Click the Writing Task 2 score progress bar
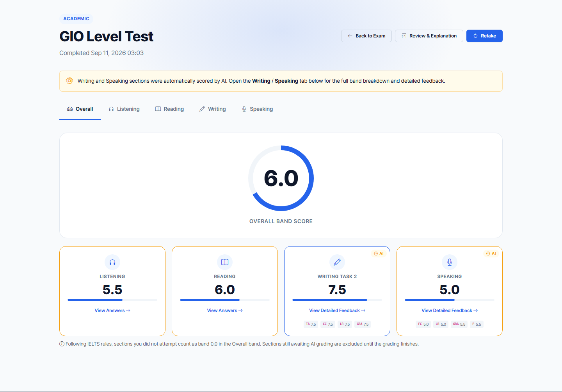 [337, 300]
